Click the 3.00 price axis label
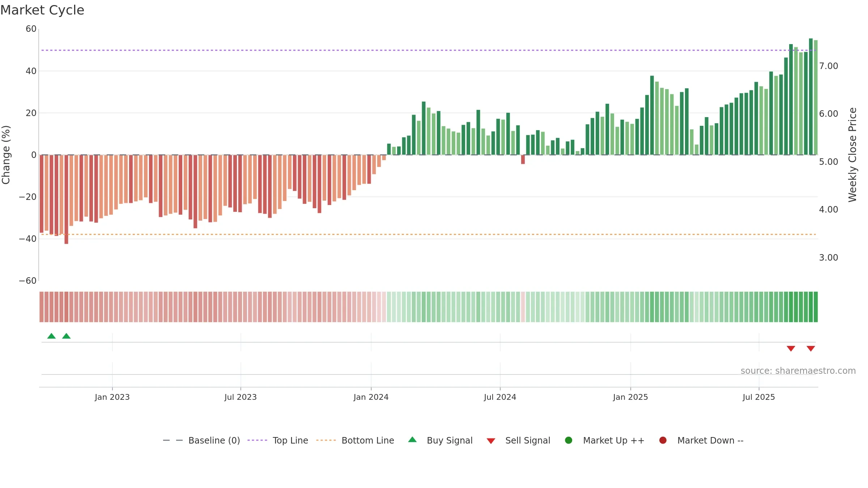The height and width of the screenshot is (488, 868). pos(829,257)
